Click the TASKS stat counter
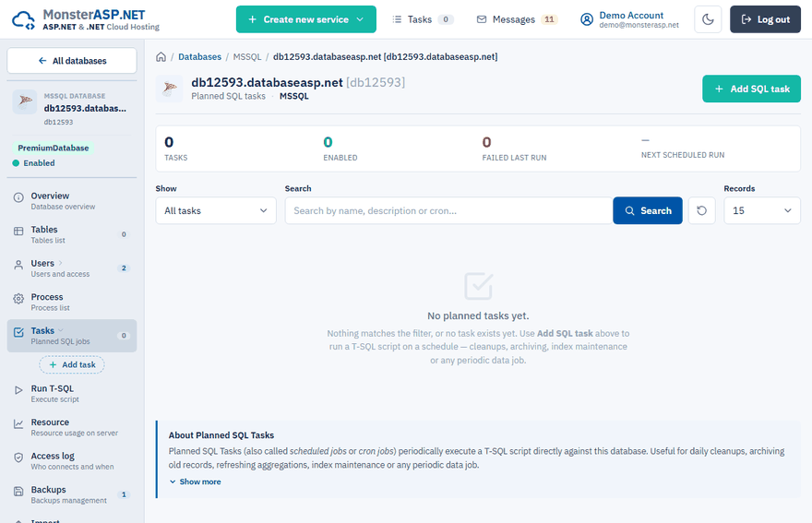The image size is (812, 523). 175,149
